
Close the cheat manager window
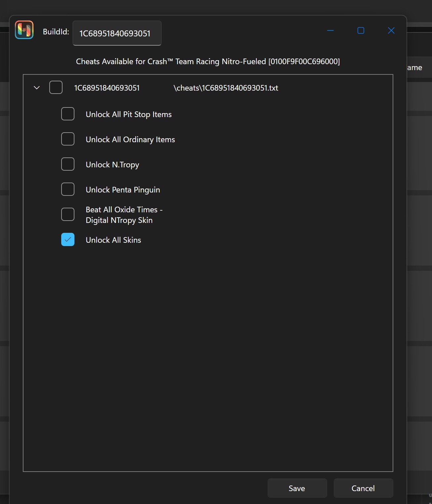tap(391, 30)
